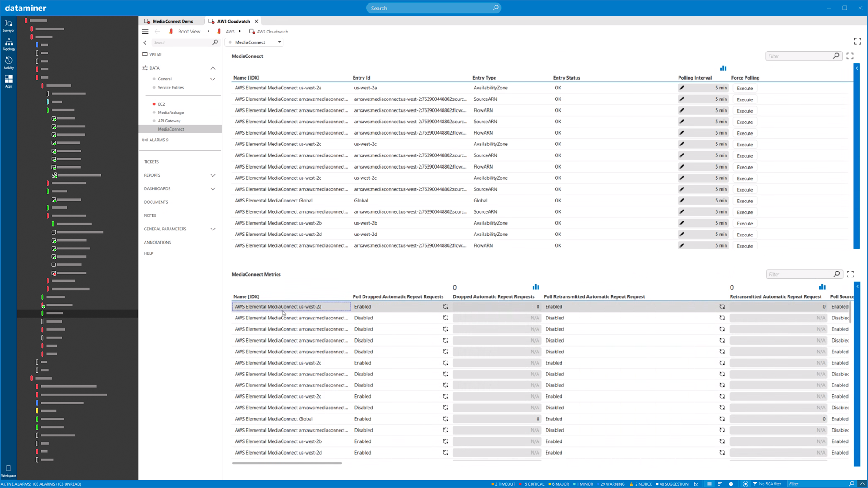Click the alarm console filter search icon
The width and height of the screenshot is (868, 488).
[x=852, y=484]
